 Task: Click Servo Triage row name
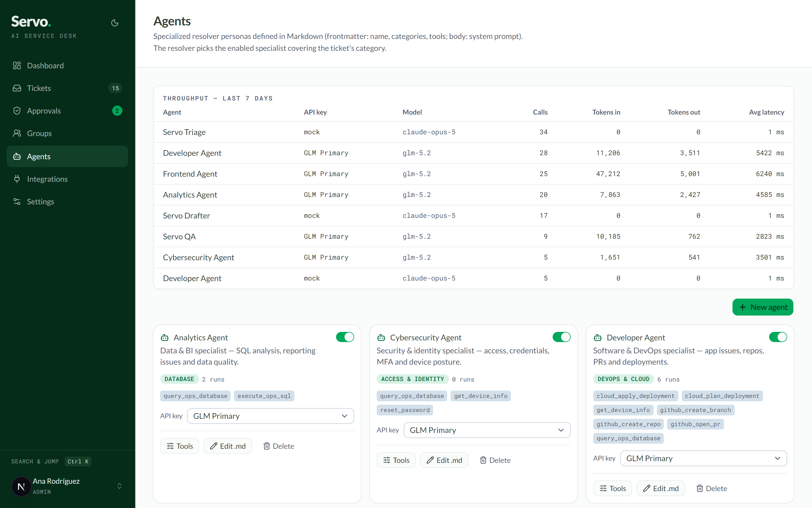click(x=184, y=132)
